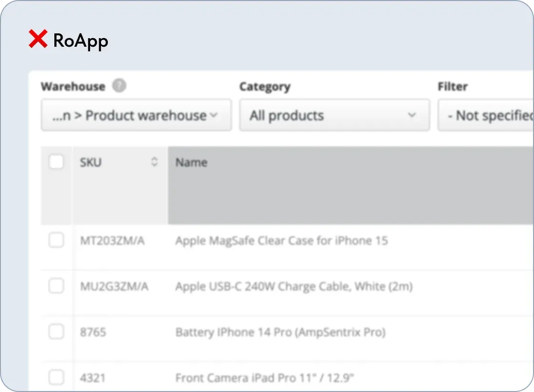This screenshot has width=534, height=392.
Task: Click the chevron on the Category selector
Action: point(411,116)
